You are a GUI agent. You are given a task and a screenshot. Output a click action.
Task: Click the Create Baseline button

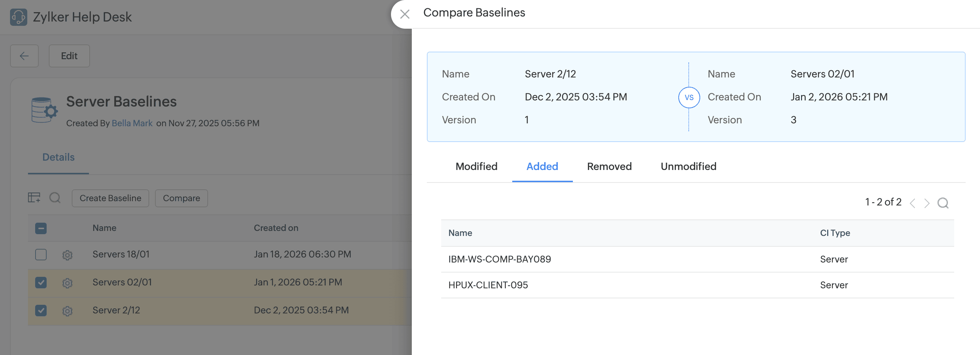click(x=110, y=198)
